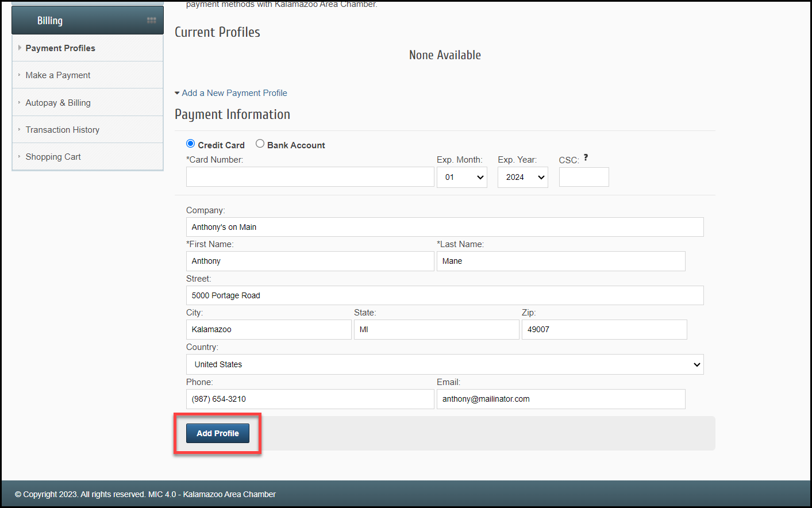Click into the Card Number field
This screenshot has width=812, height=508.
point(310,177)
